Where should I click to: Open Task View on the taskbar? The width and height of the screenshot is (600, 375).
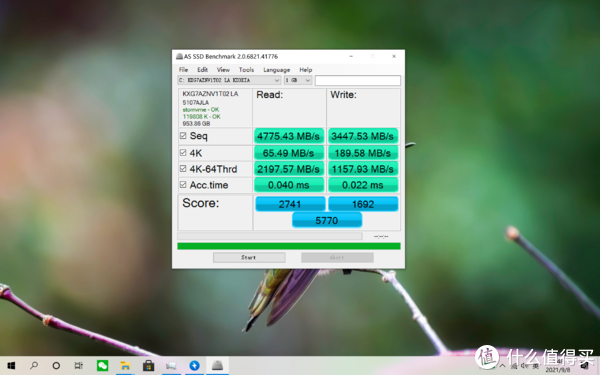tap(79, 366)
